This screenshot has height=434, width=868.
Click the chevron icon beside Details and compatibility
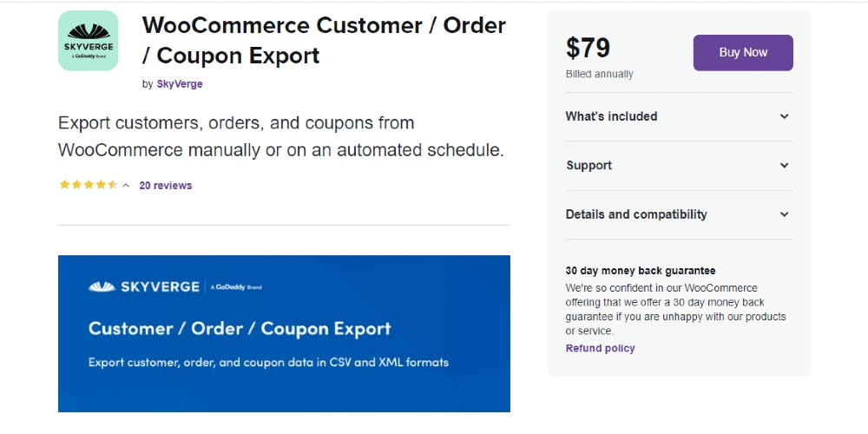784,214
